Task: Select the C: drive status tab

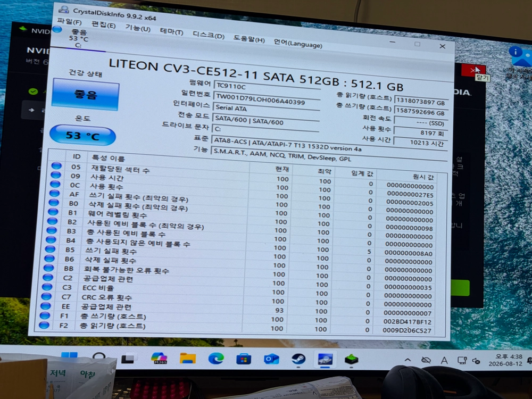Action: (78, 39)
